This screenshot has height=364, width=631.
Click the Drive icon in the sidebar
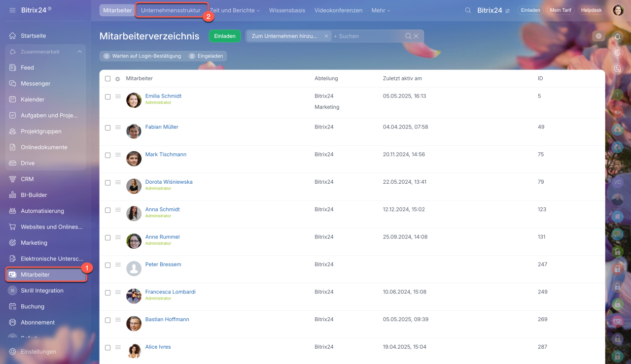[13, 163]
